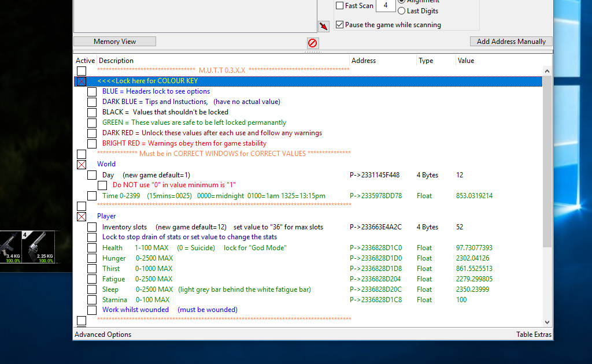Select the assault rifle weapon slot in the game
Viewport: 592px width, 364px height.
[x=10, y=247]
